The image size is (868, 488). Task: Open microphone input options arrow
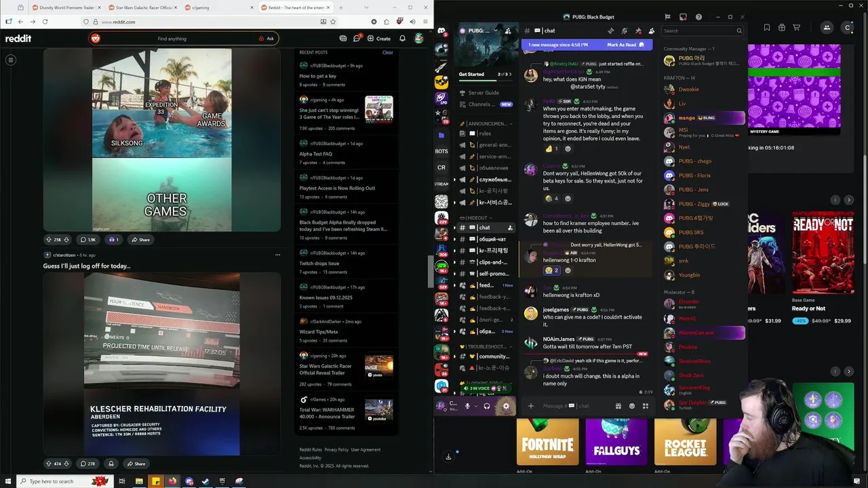click(x=475, y=406)
